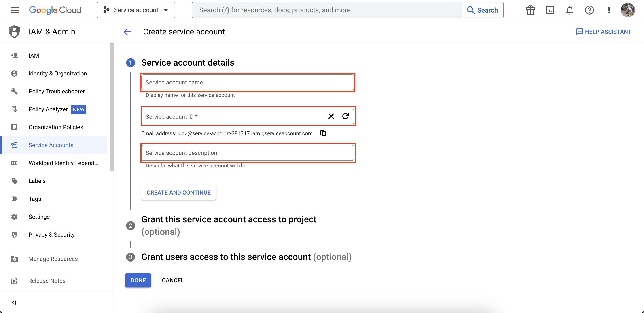Open Privacy & Security page
This screenshot has width=644, height=313.
tap(54, 234)
